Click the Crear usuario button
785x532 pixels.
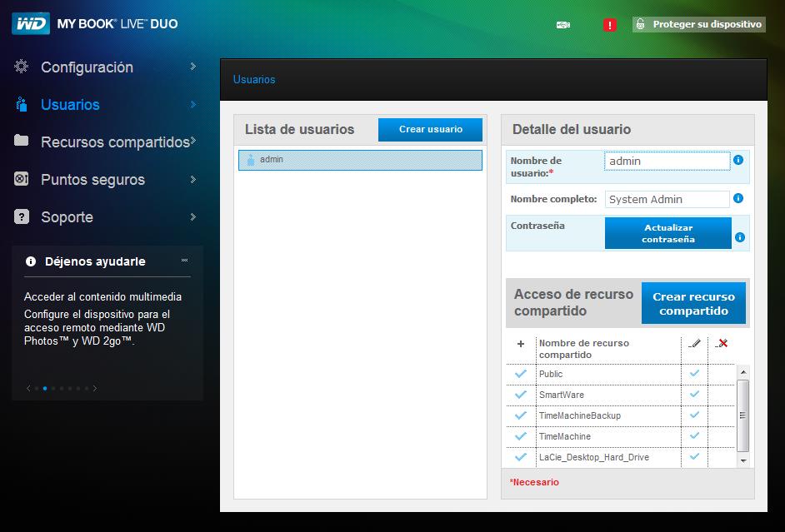[x=430, y=130]
